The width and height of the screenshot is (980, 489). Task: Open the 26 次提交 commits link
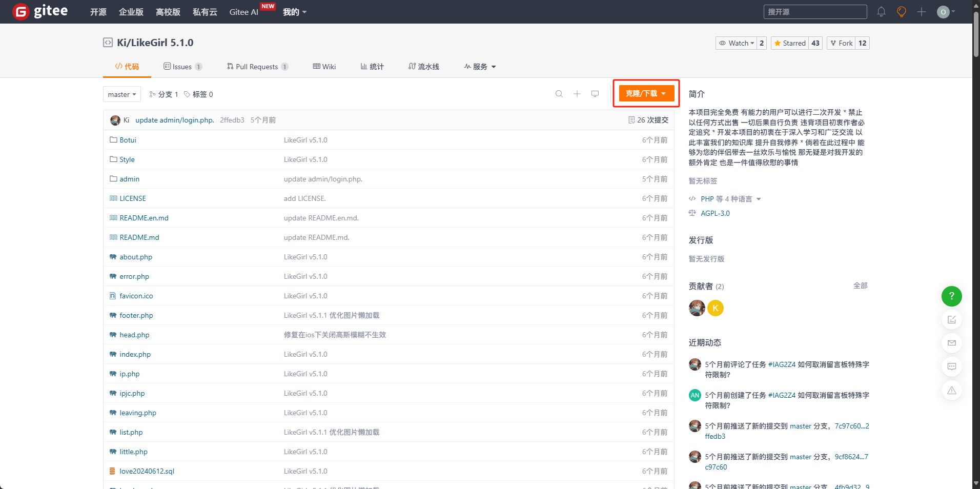648,120
